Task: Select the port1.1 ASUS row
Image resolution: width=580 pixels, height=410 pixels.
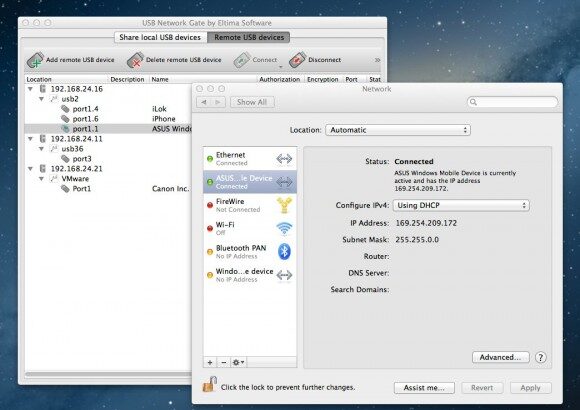Action: pyautogui.click(x=108, y=129)
